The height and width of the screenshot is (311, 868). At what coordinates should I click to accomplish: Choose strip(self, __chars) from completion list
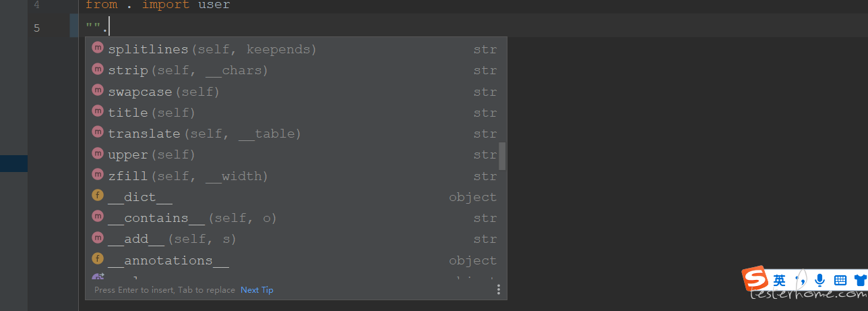(296, 70)
